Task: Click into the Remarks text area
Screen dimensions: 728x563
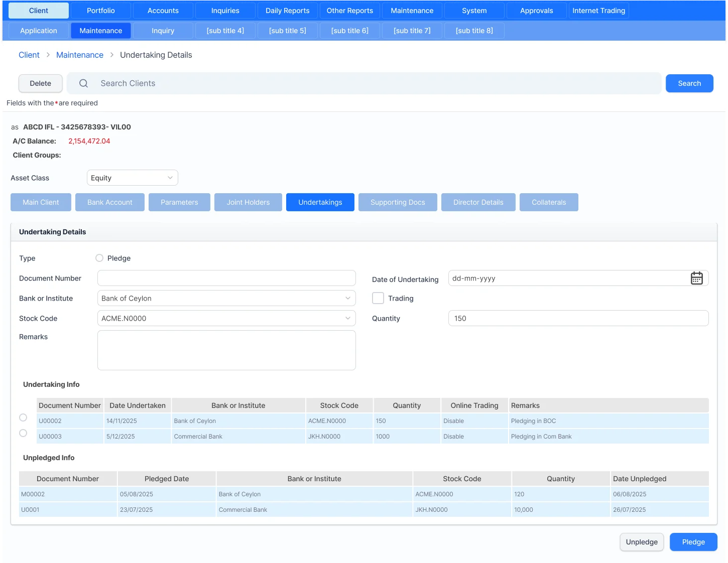Action: (x=226, y=350)
